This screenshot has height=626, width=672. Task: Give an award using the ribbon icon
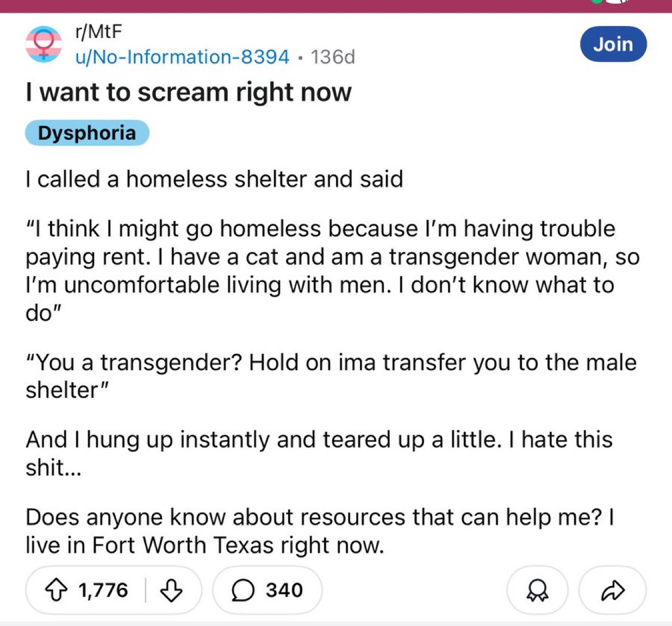point(537,590)
